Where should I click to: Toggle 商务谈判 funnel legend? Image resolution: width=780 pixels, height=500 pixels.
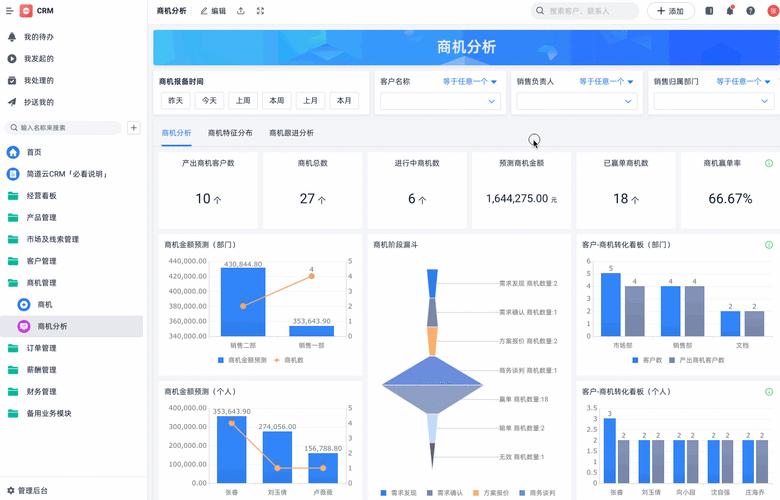[537, 493]
